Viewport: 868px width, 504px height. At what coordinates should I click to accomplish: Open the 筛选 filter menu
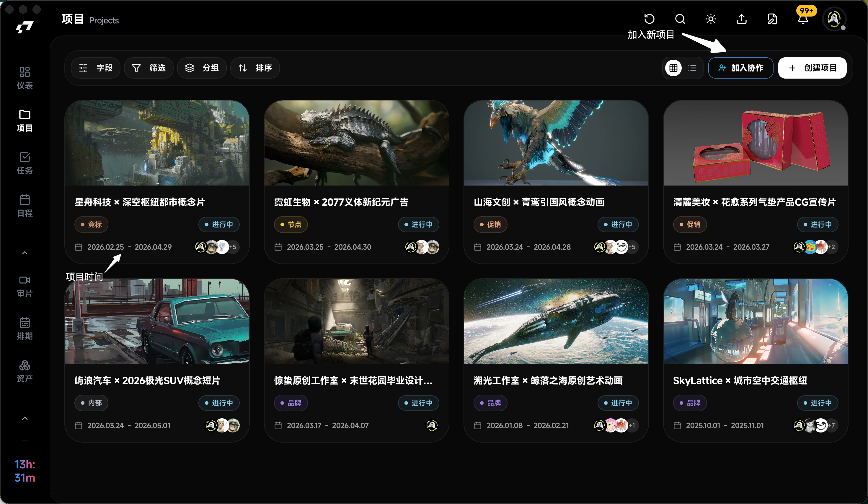pos(149,68)
